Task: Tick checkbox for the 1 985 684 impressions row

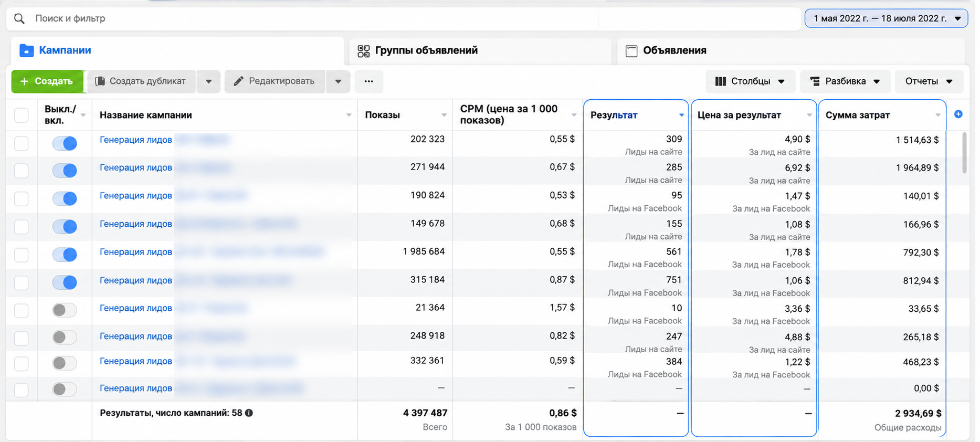Action: [22, 255]
